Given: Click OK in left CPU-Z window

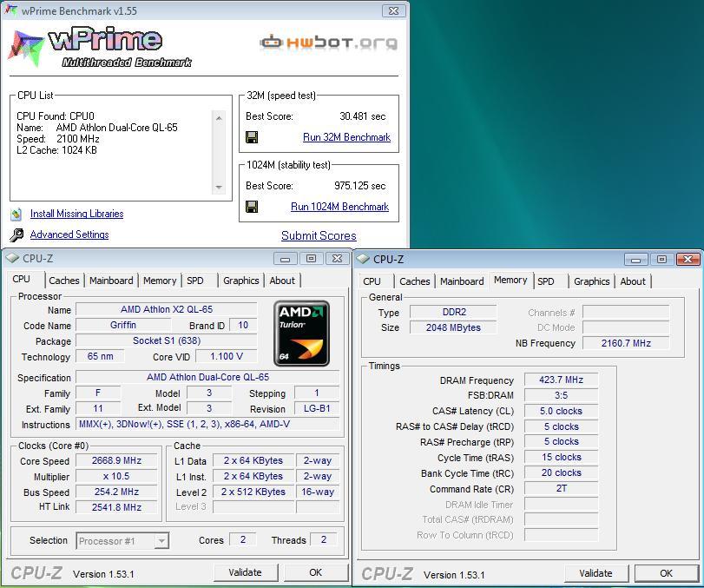Looking at the screenshot, I should [x=316, y=572].
